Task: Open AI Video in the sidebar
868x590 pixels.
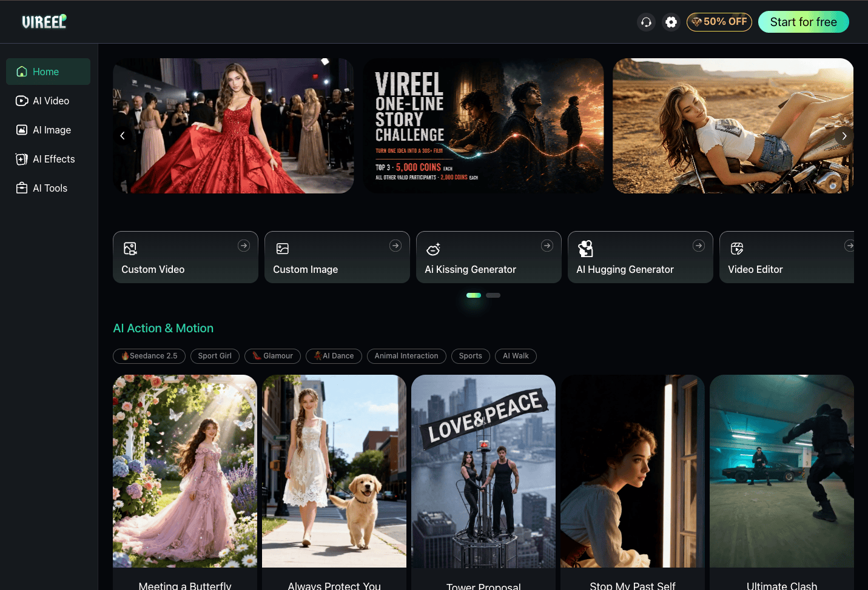Action: (x=48, y=101)
